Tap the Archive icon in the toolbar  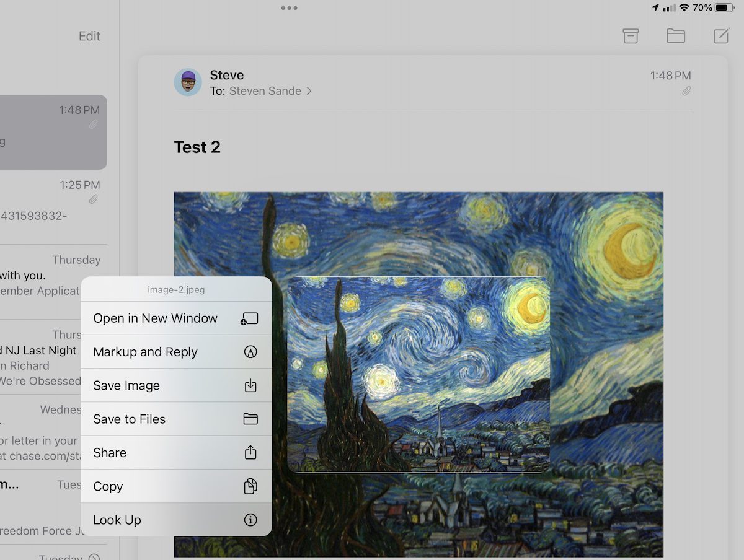[x=631, y=36]
